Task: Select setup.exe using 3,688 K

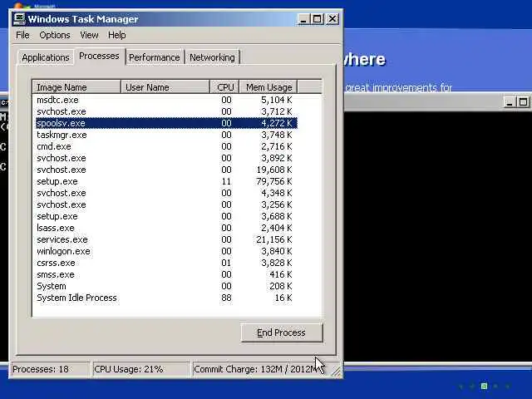Action: pyautogui.click(x=166, y=216)
